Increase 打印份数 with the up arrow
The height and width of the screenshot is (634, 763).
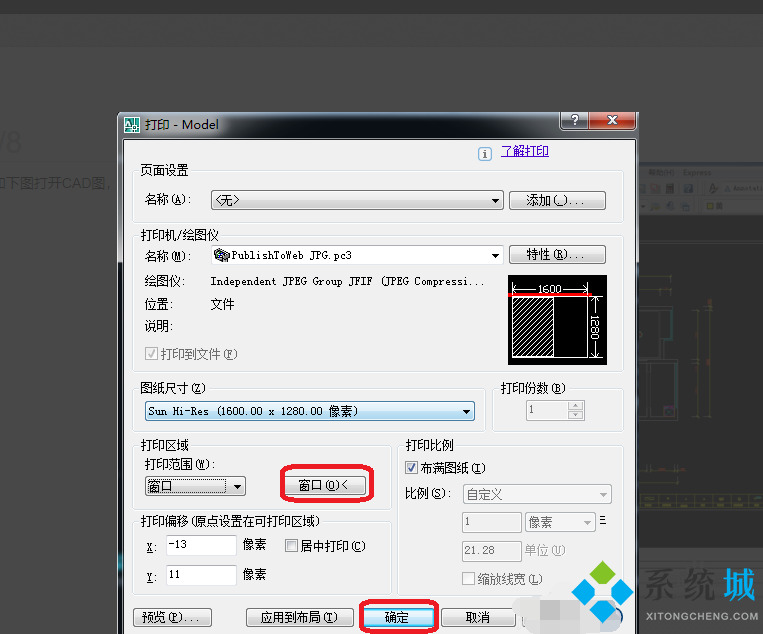576,406
